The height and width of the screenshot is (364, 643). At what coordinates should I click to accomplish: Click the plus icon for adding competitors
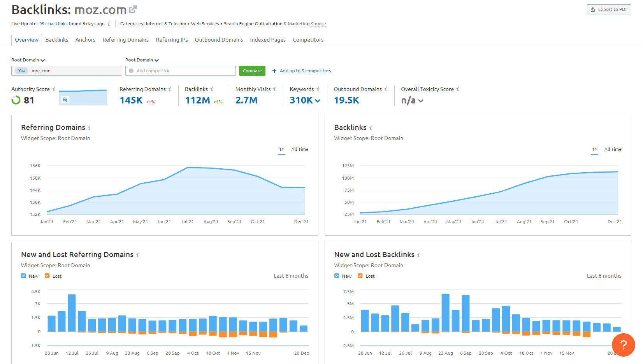[274, 71]
